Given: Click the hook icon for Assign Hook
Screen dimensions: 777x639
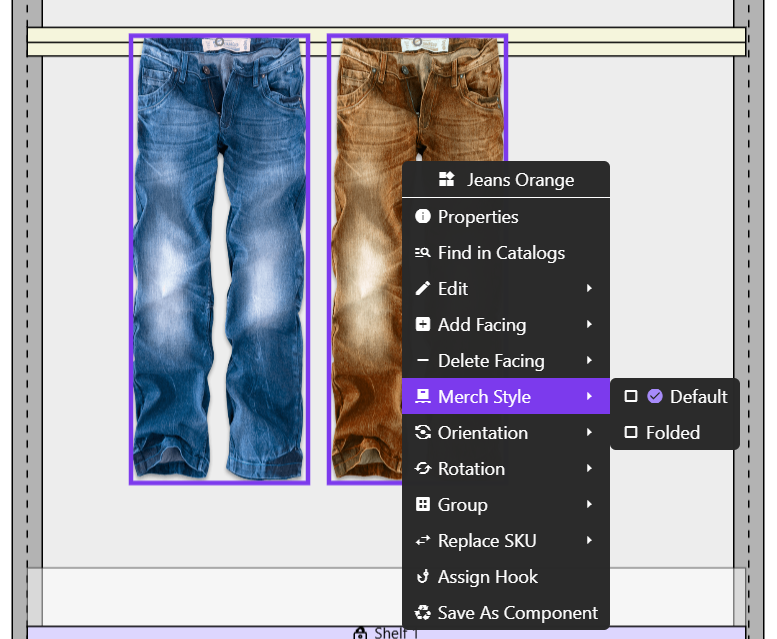Looking at the screenshot, I should pyautogui.click(x=422, y=577).
